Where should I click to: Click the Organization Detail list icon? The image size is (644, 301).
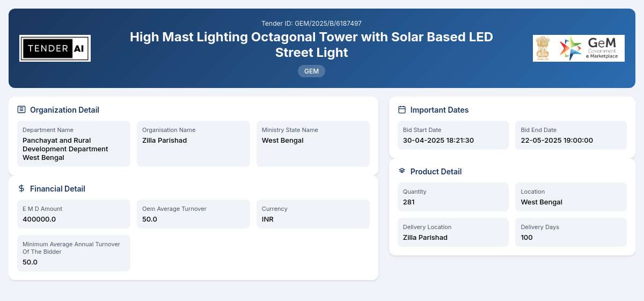[21, 109]
